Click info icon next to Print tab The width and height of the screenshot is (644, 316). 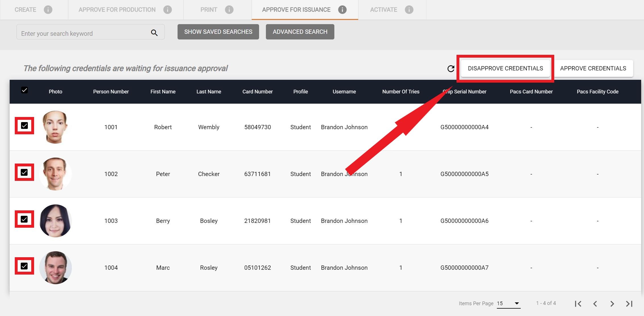(x=229, y=10)
